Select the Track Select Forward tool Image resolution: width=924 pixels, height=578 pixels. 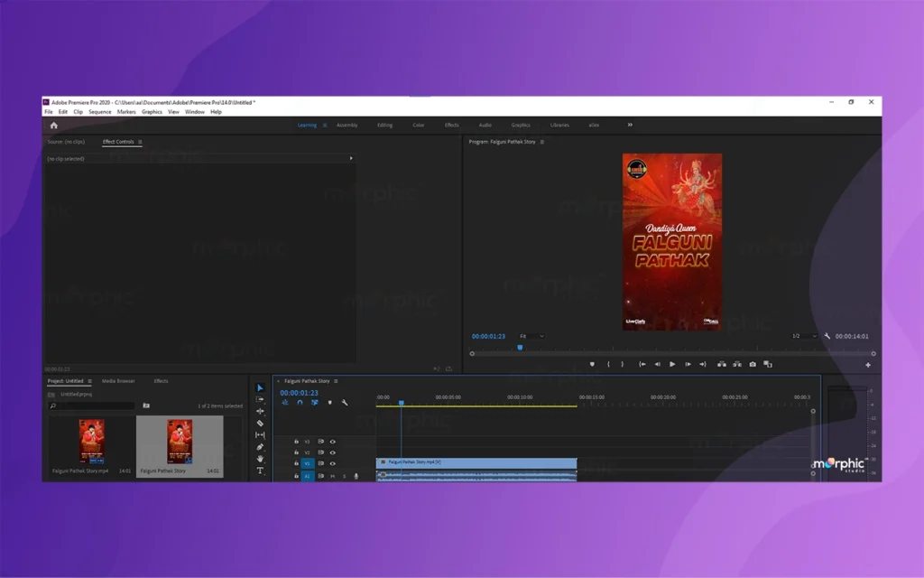click(260, 399)
